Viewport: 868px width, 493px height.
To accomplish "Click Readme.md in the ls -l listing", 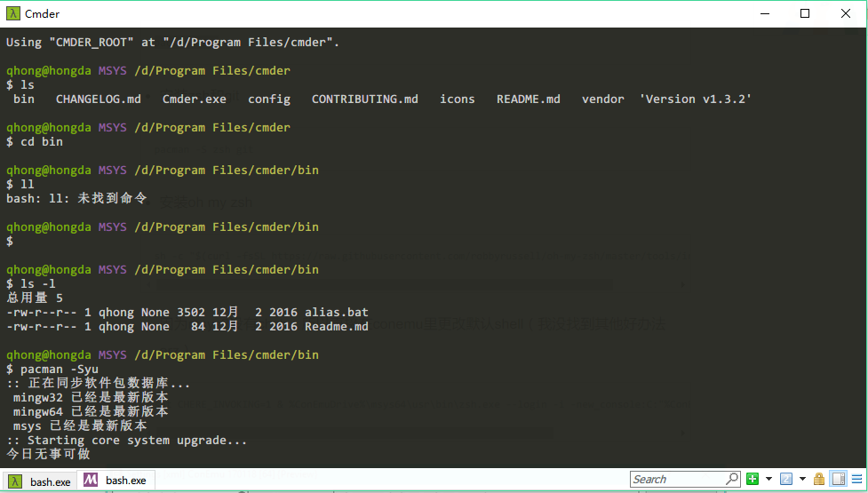I will (x=337, y=327).
